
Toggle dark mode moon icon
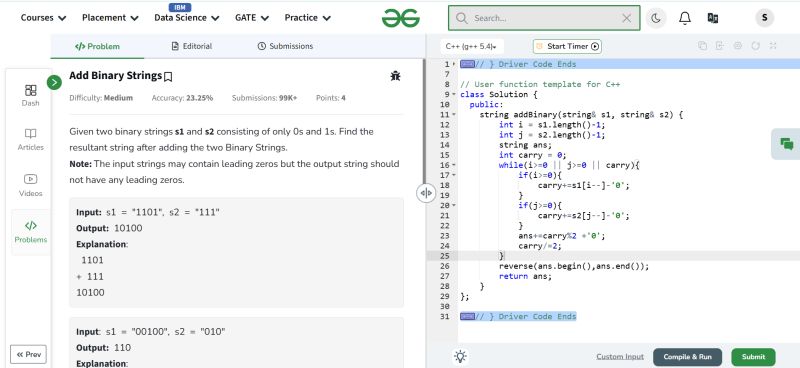656,18
